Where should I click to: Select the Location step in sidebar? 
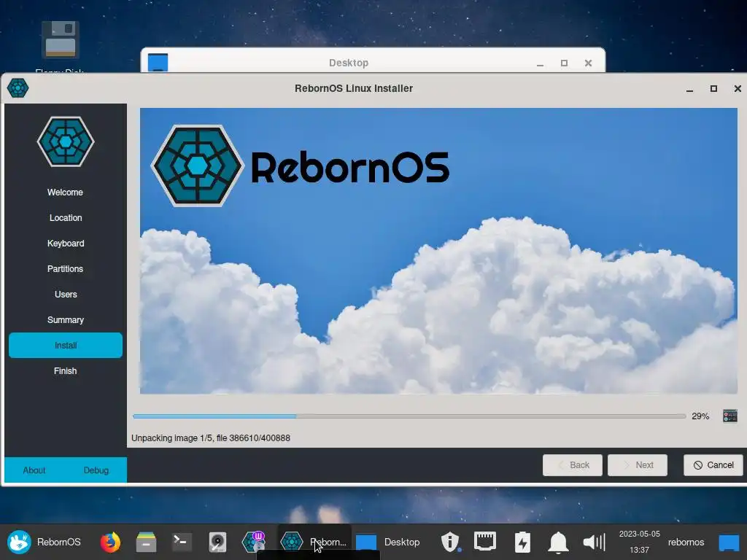point(65,217)
